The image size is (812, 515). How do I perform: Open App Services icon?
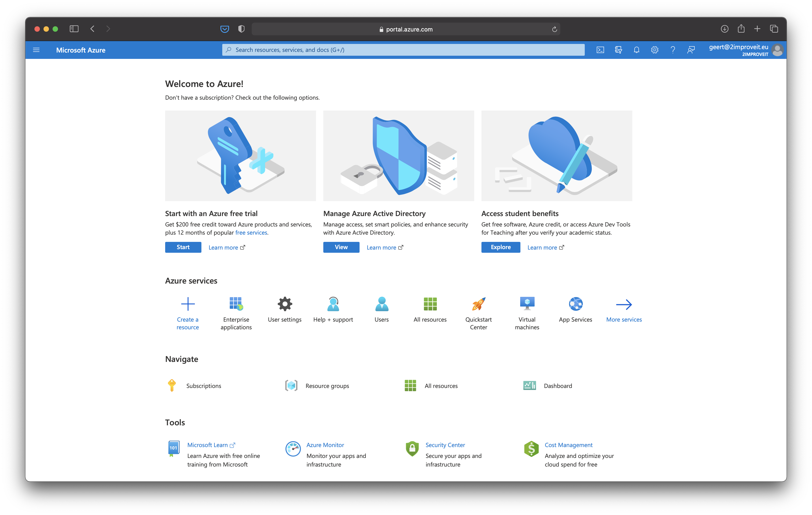[576, 304]
